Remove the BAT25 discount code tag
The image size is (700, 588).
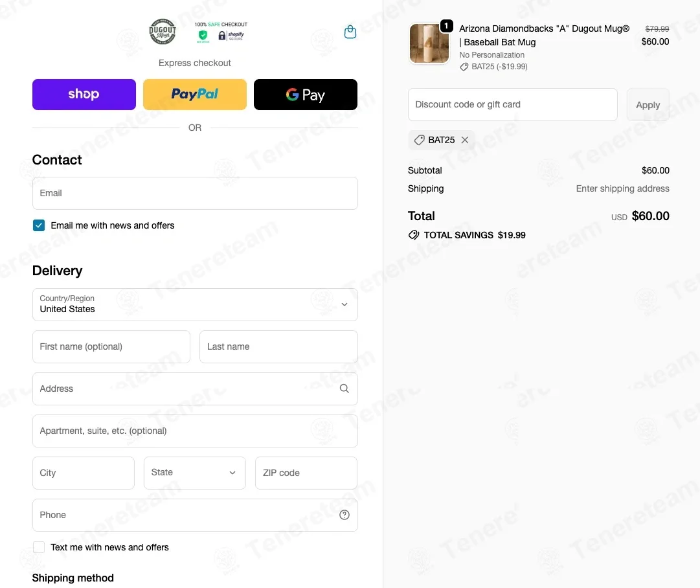click(465, 140)
